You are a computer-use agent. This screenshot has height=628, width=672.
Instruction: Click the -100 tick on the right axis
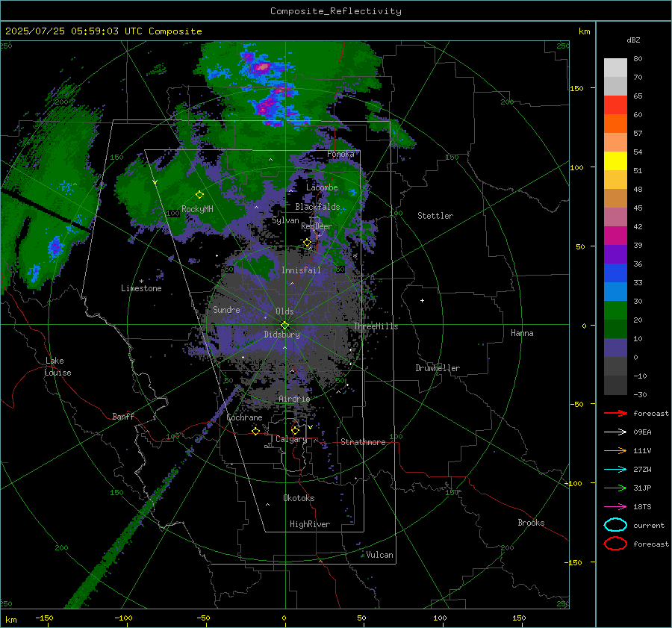[573, 483]
